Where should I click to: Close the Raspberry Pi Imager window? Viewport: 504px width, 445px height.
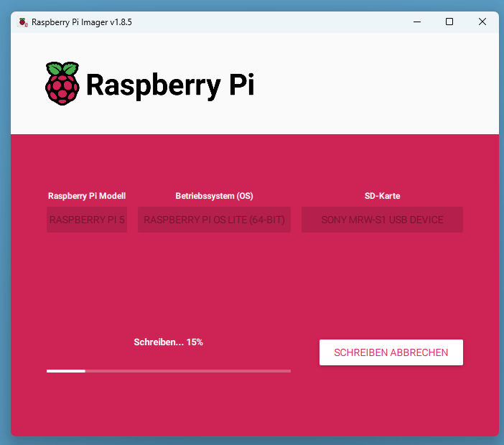(x=482, y=22)
